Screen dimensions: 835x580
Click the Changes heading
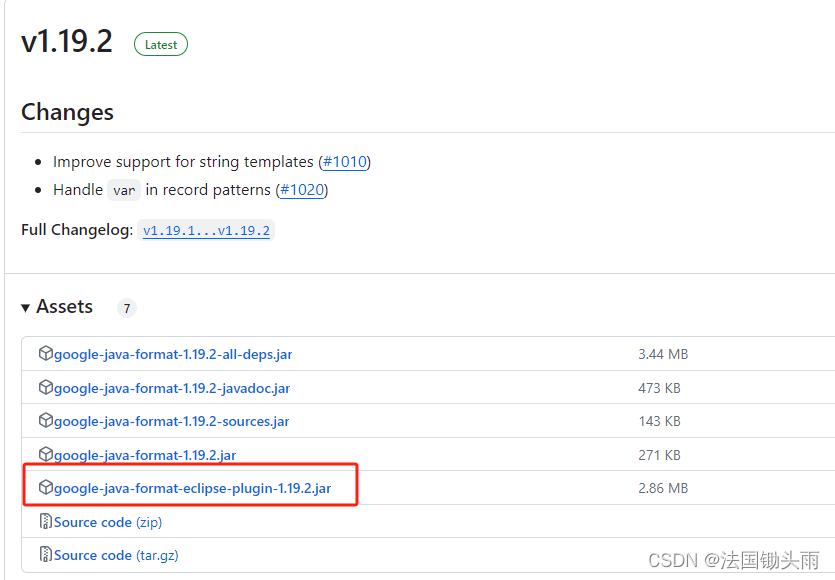point(68,112)
